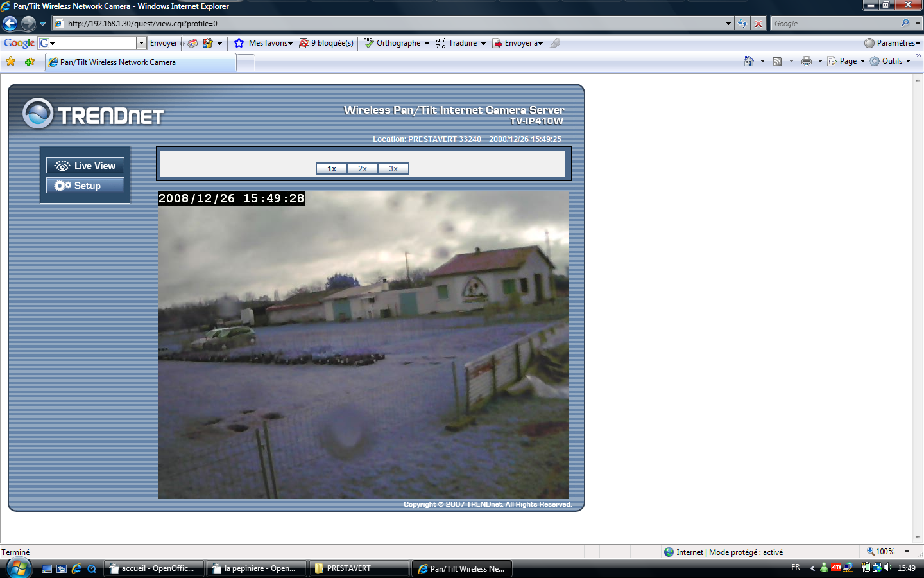Click the ATI tray icon
The height and width of the screenshot is (578, 924).
(x=836, y=567)
